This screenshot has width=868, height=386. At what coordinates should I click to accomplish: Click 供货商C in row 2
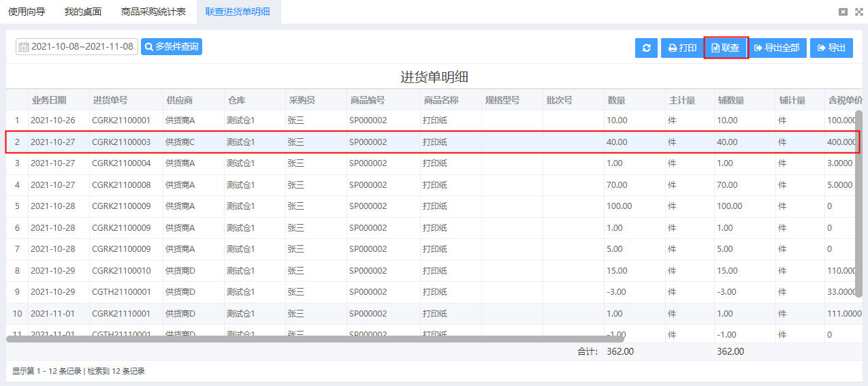tap(180, 142)
